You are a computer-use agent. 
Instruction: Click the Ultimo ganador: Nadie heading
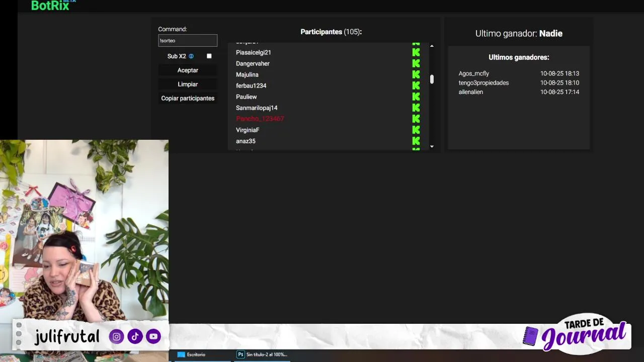click(x=519, y=33)
